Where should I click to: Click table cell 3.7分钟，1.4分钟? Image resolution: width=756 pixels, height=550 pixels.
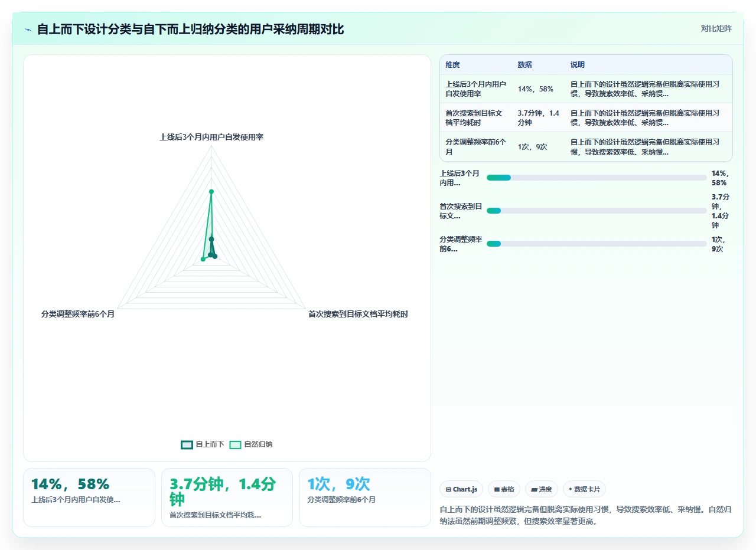539,117
